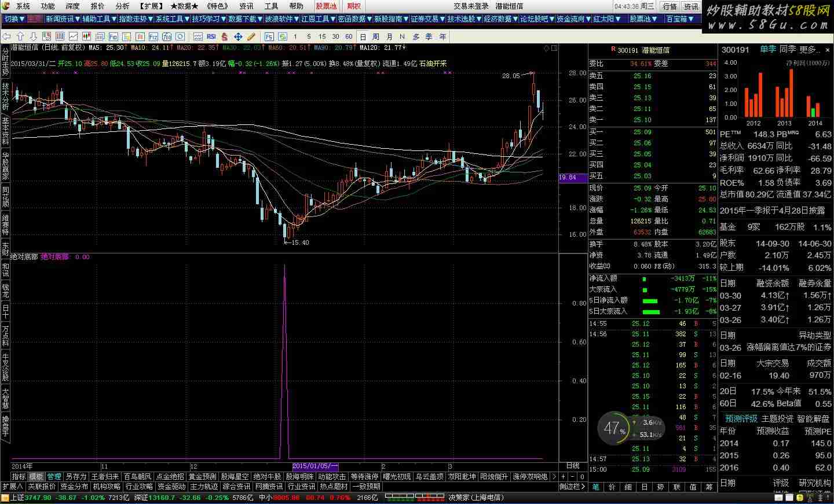The height and width of the screenshot is (504, 834).
Task: Click the diamond icon at chart top-right
Action: click(546, 48)
